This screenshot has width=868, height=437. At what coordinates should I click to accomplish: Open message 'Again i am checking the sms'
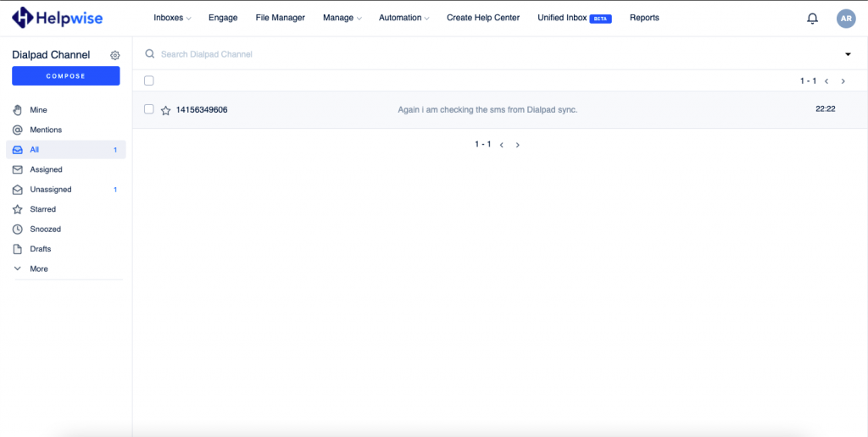487,110
